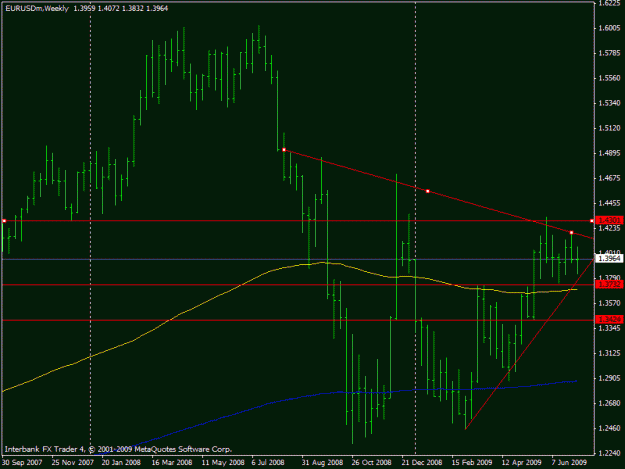Click the 1.3125 price scale label
This screenshot has width=625, height=469.
coord(609,353)
